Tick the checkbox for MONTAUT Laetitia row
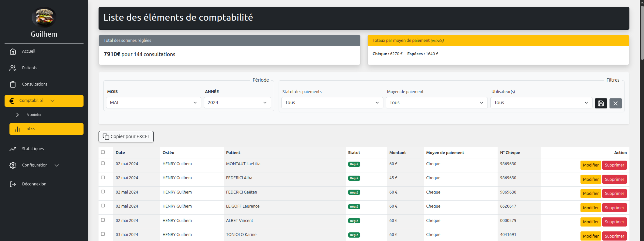Viewport: 644px width, 241px height. pyautogui.click(x=103, y=163)
